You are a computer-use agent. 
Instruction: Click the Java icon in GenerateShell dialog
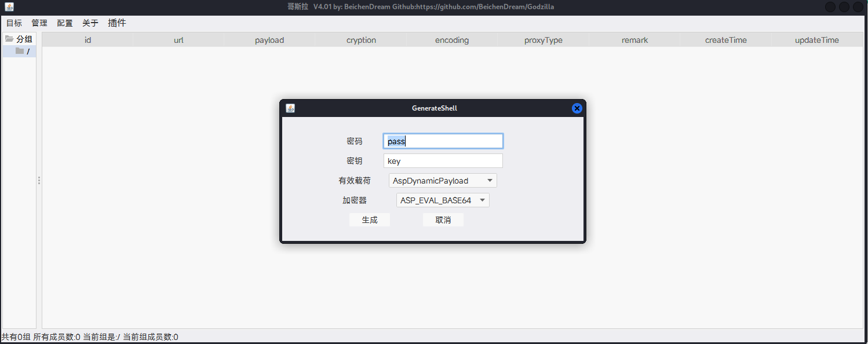pyautogui.click(x=290, y=108)
